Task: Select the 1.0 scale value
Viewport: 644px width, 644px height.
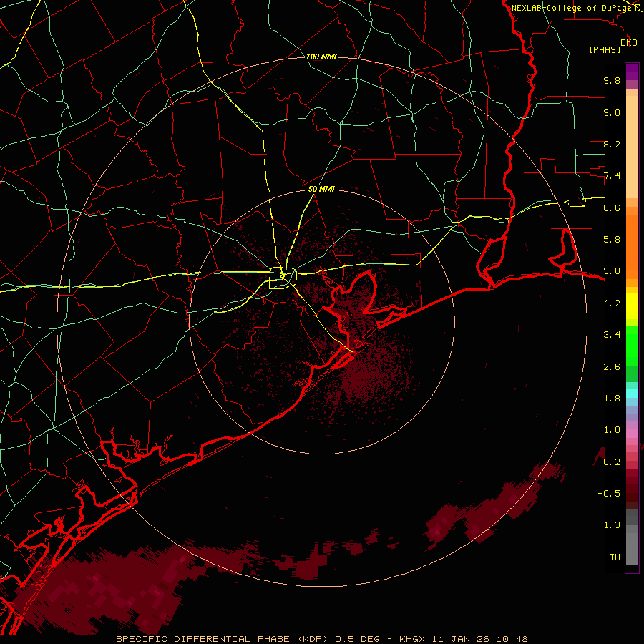Action: (x=612, y=430)
